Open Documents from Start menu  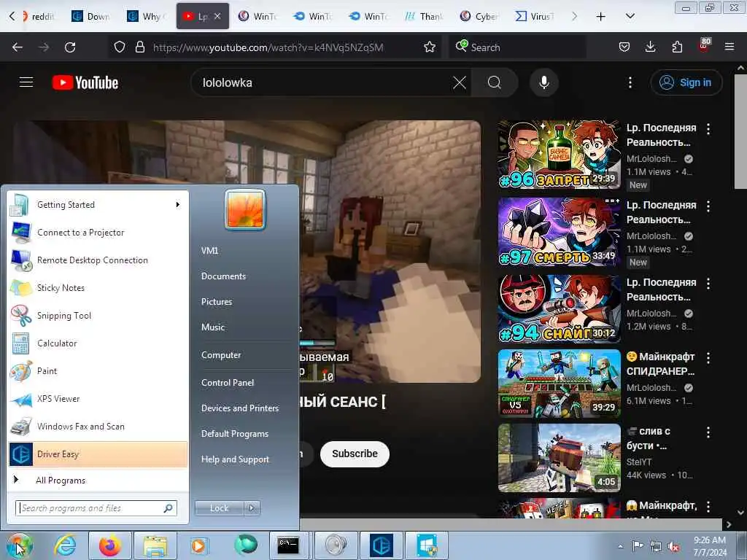(x=223, y=276)
